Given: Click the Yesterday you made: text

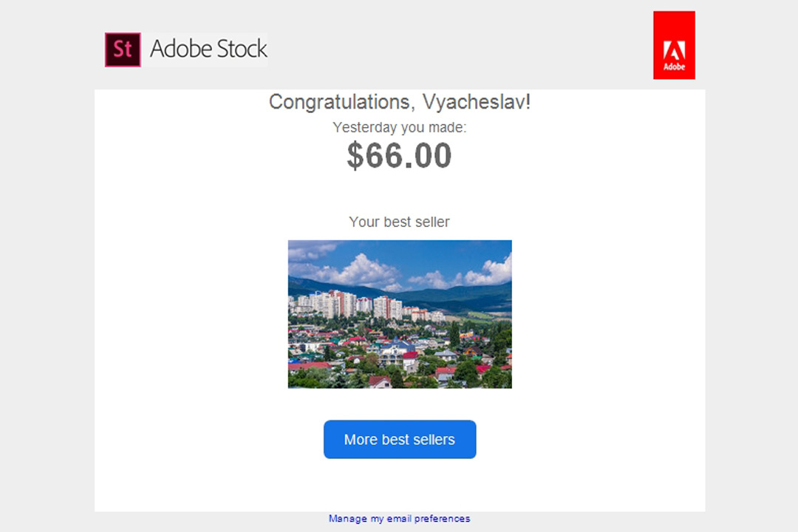Looking at the screenshot, I should [400, 127].
